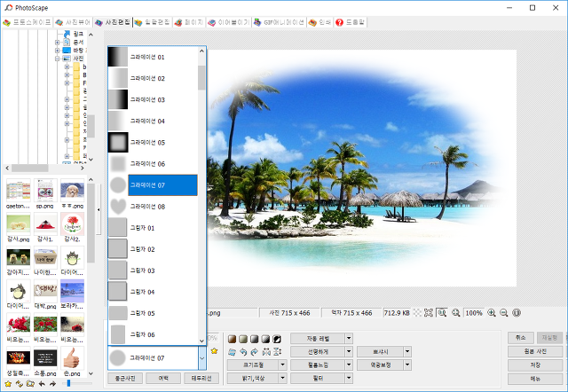Image resolution: width=568 pixels, height=392 pixels.
Task: Open the 도움말 help tab
Action: click(x=351, y=22)
